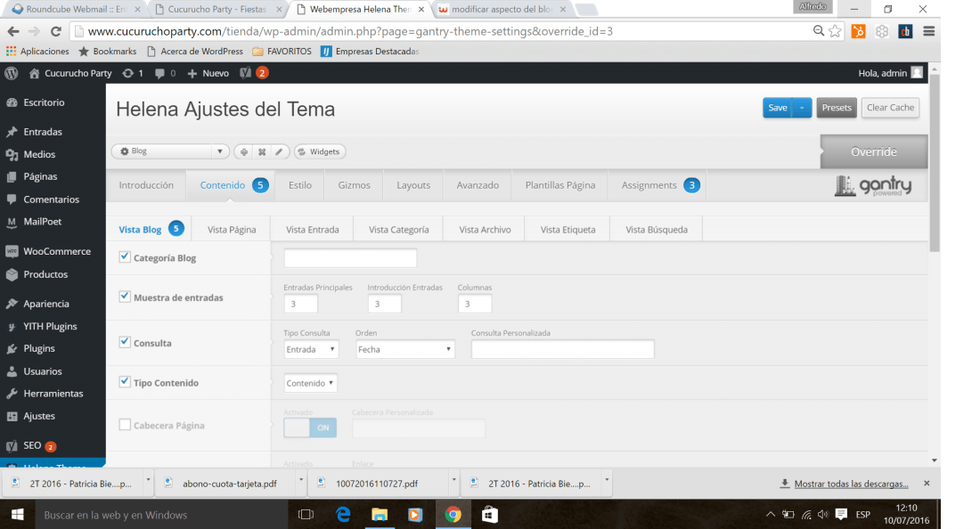The height and width of the screenshot is (529, 980).
Task: Click the Save button
Action: pyautogui.click(x=778, y=108)
